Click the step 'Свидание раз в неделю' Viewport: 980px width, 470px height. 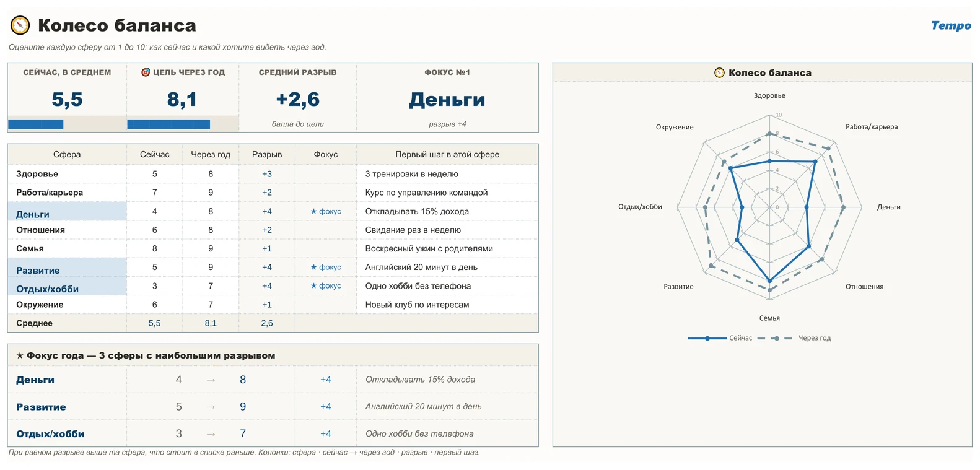coord(413,230)
